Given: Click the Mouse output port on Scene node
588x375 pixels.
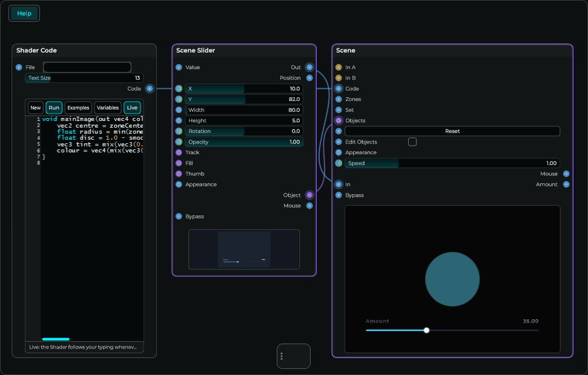Looking at the screenshot, I should click(x=566, y=174).
